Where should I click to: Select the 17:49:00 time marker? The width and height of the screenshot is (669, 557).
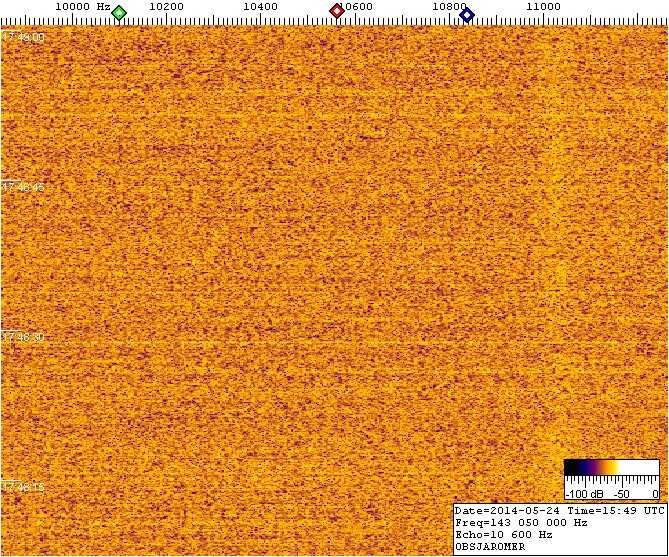pos(23,37)
